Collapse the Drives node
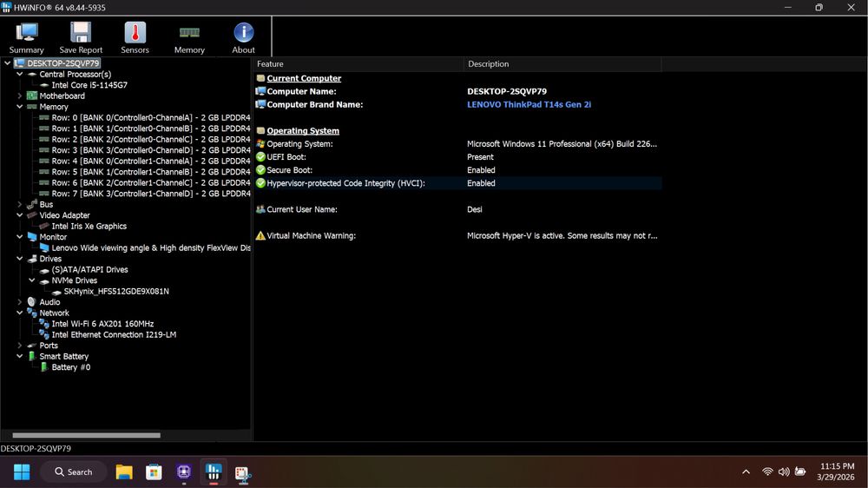This screenshot has width=868, height=488. pyautogui.click(x=20, y=259)
